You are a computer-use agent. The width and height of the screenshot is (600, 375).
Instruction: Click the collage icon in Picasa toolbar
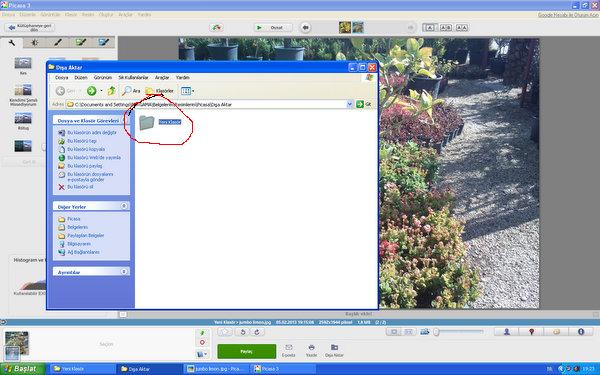pos(217,28)
